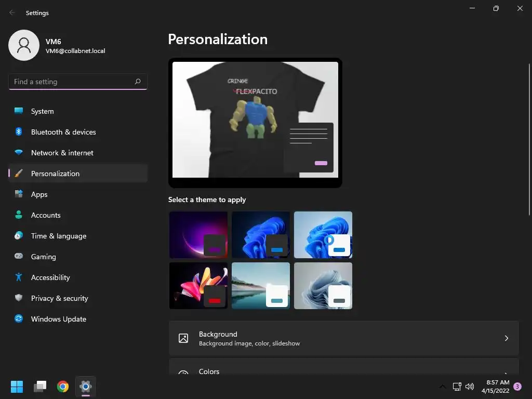The width and height of the screenshot is (532, 399).
Task: Click the VM6 user avatar
Action: pyautogui.click(x=24, y=45)
